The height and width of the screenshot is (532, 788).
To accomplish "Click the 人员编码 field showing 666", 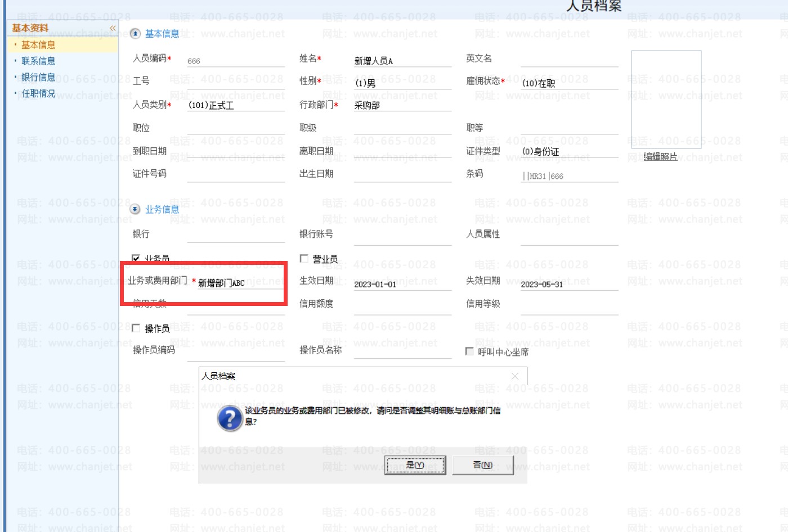I will tap(236, 60).
